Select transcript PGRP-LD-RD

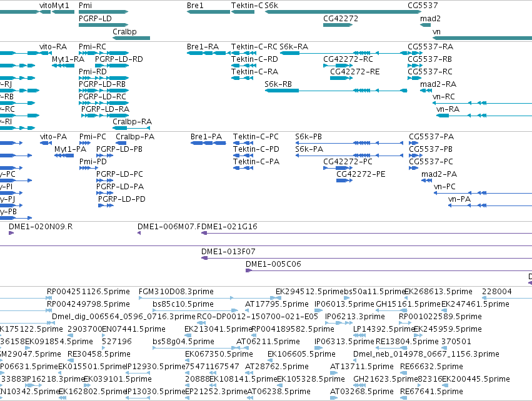coord(119,59)
